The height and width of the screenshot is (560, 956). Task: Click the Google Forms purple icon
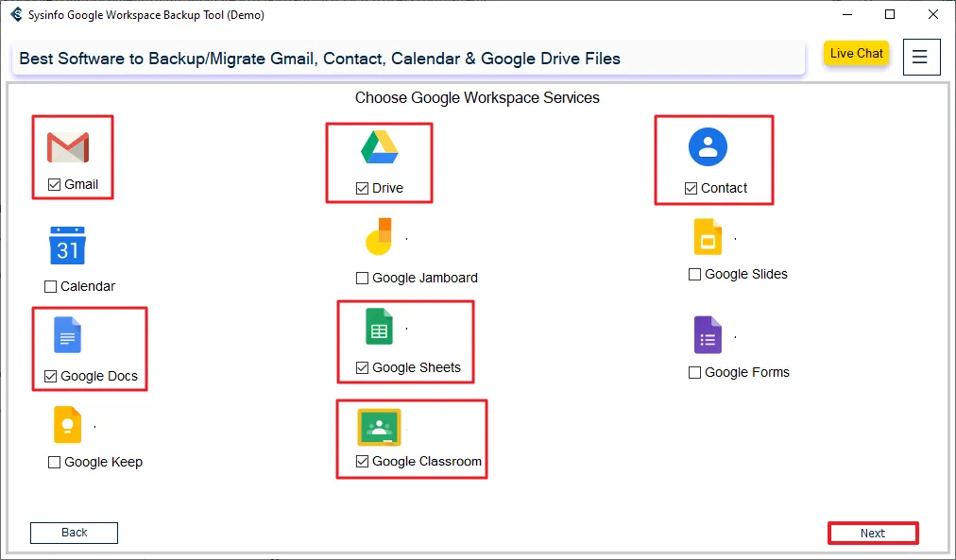click(708, 335)
